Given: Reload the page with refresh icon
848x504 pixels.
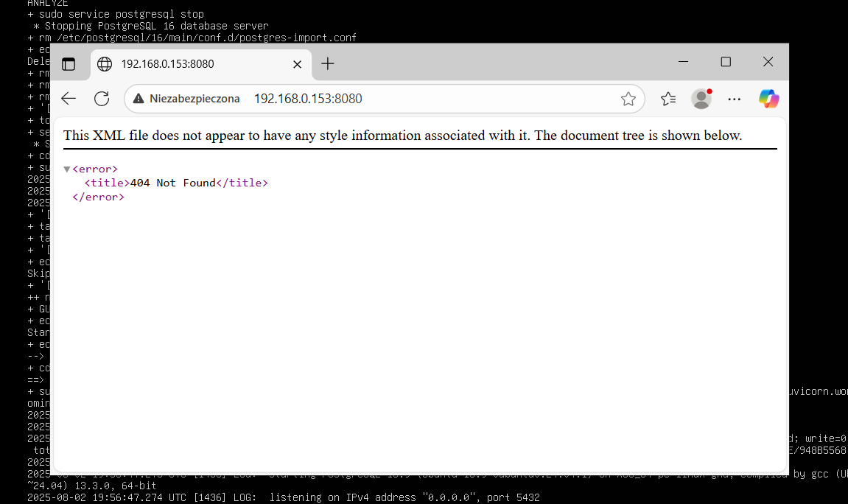Looking at the screenshot, I should click(x=102, y=99).
